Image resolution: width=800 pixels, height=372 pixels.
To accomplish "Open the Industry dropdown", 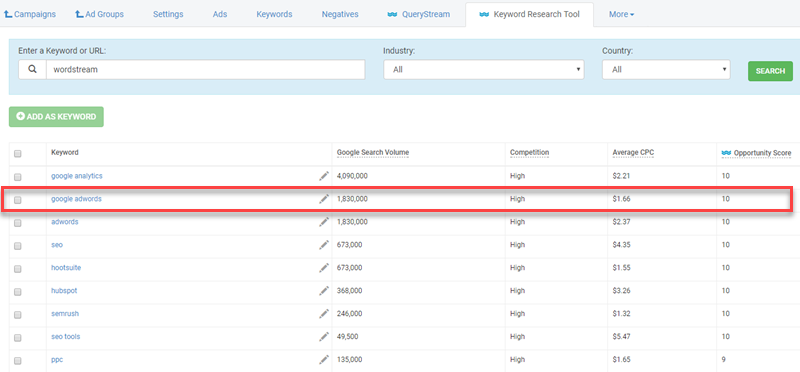I will 484,69.
